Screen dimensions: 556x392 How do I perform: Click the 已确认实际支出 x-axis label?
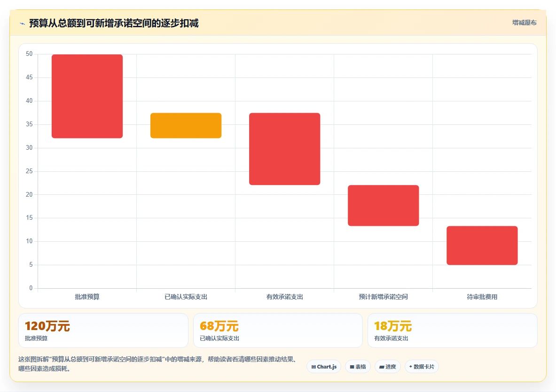186,297
